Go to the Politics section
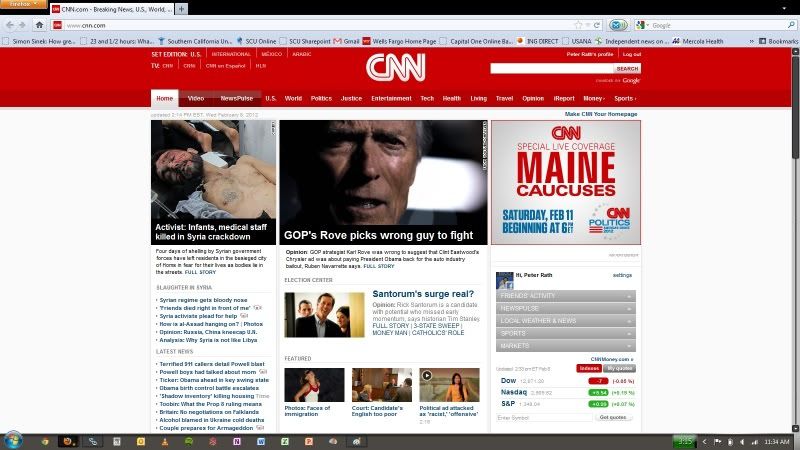The image size is (800, 450). click(321, 98)
